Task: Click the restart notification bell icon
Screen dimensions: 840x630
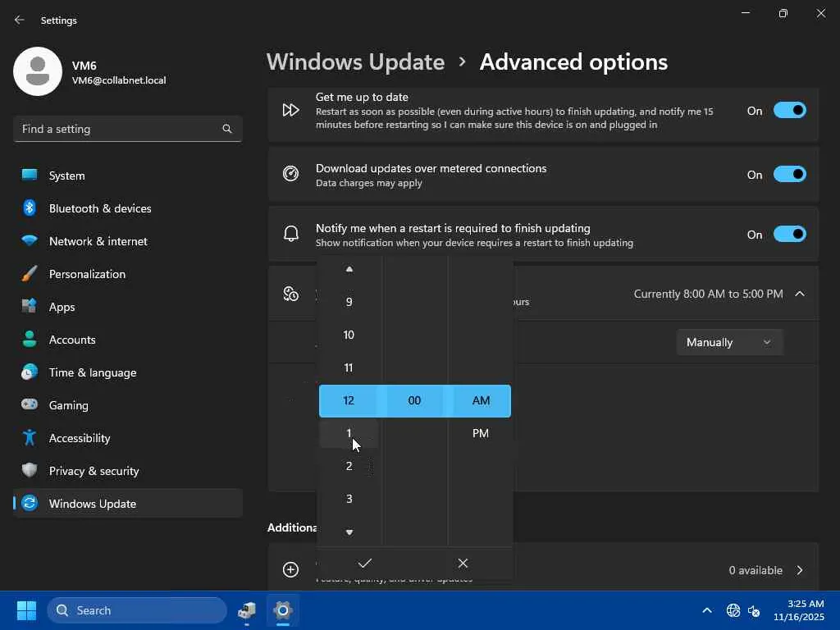Action: point(290,234)
